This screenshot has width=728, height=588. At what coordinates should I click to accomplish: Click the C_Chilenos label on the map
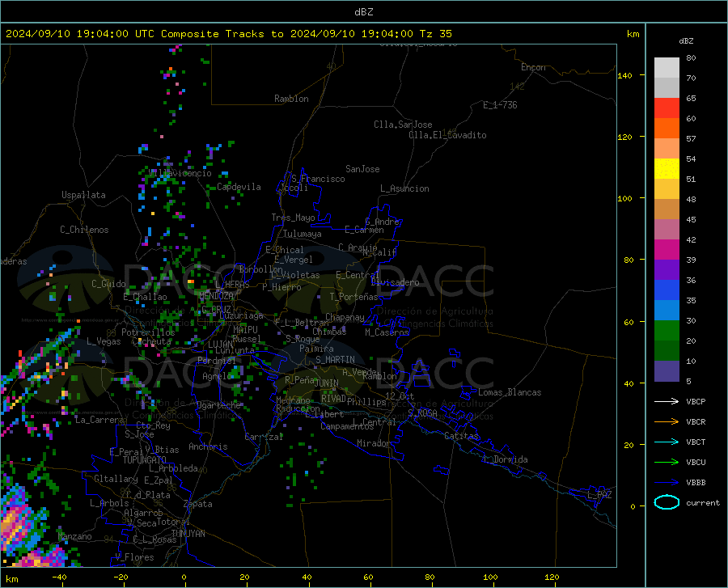coord(84,230)
